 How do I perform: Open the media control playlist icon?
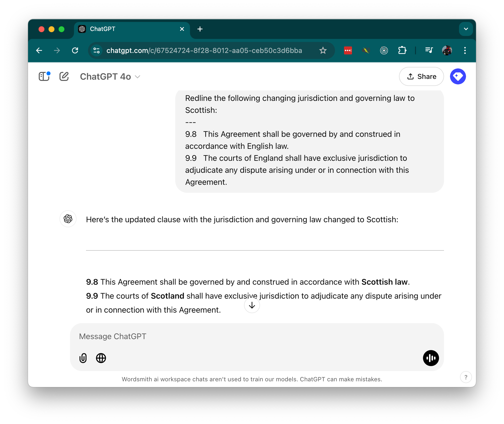(429, 50)
